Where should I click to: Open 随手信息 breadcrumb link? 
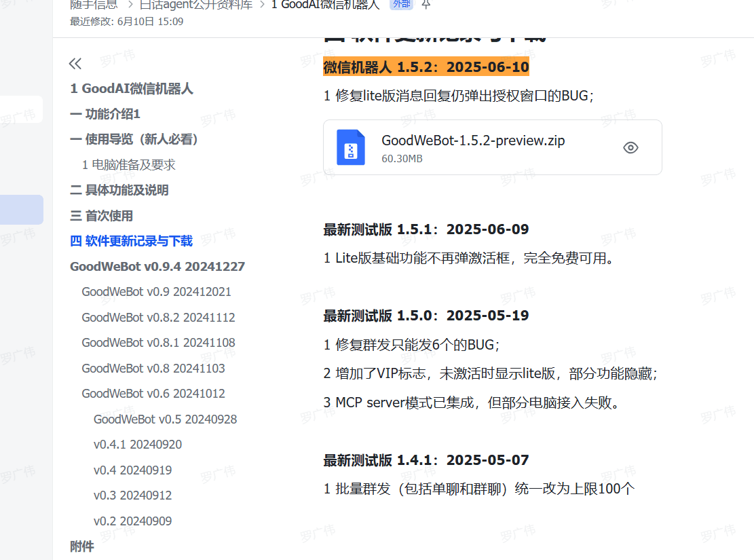click(x=94, y=5)
